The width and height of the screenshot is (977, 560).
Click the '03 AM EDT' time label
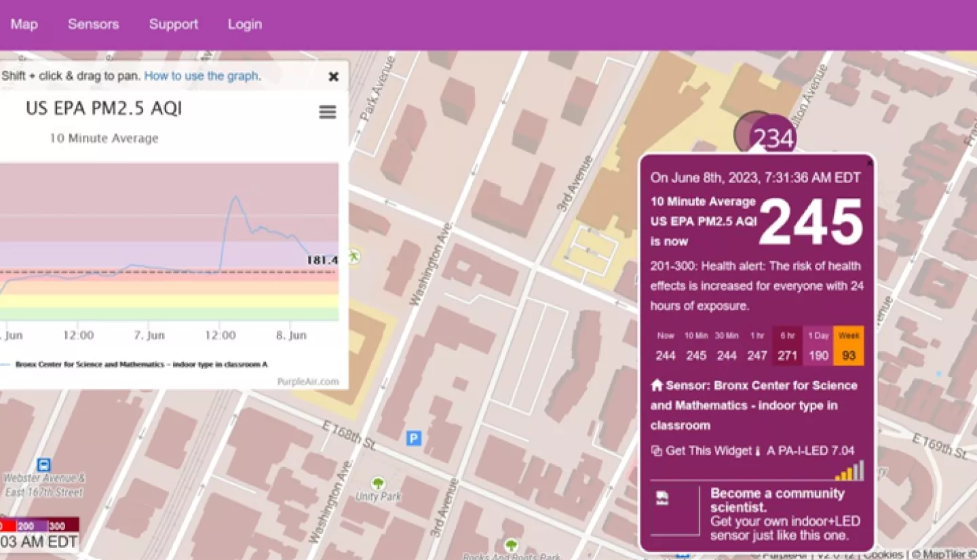tap(39, 542)
